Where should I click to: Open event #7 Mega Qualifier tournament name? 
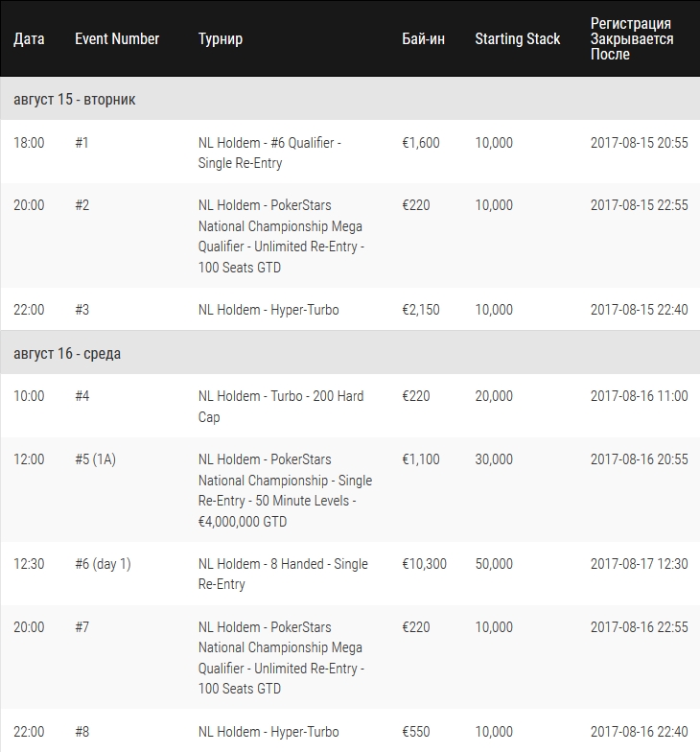tap(282, 658)
